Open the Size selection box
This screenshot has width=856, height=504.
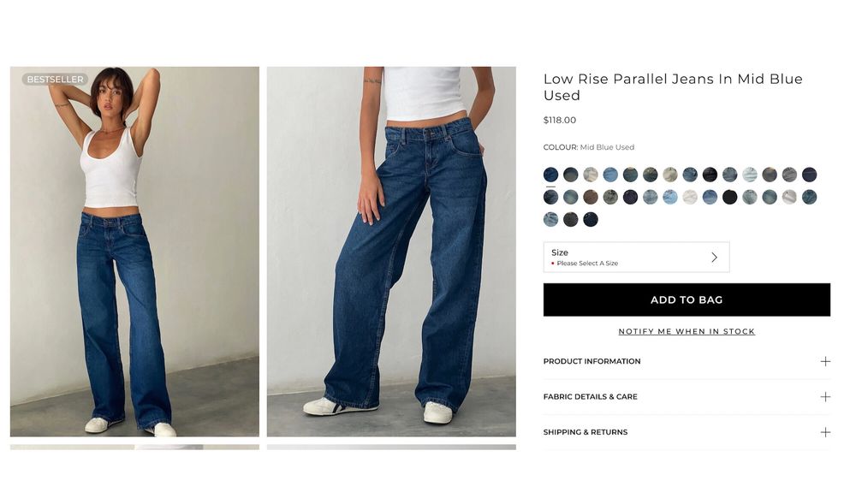point(636,257)
